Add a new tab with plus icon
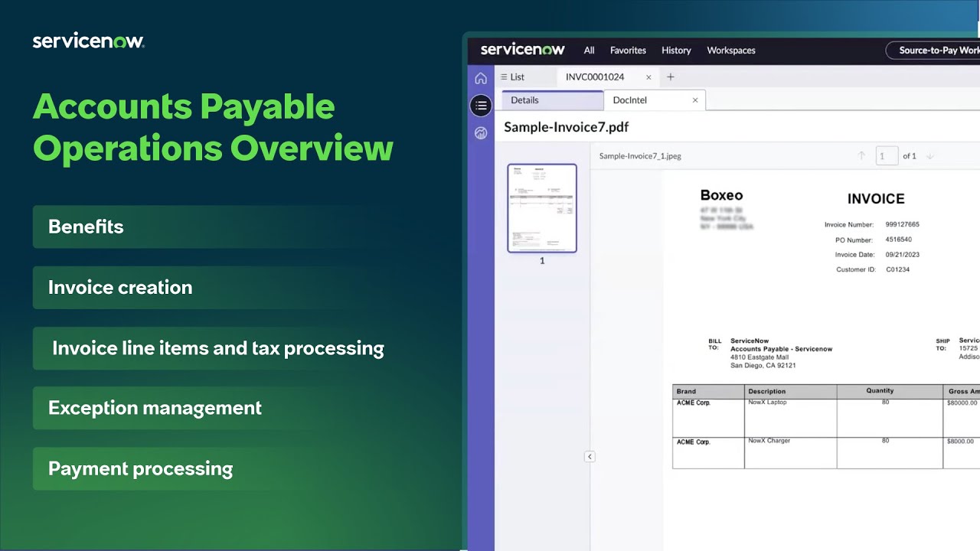Viewport: 980px width, 551px height. coord(671,77)
